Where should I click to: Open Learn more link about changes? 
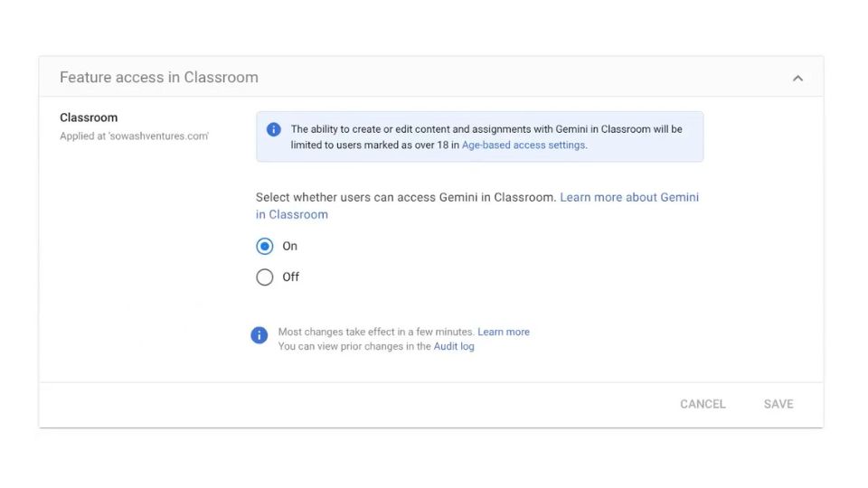coord(504,333)
